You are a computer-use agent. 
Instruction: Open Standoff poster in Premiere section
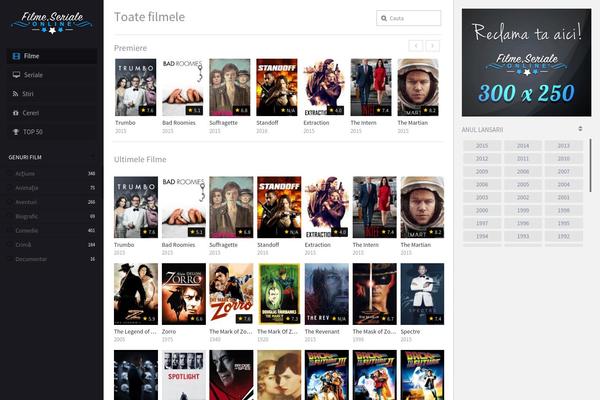pyautogui.click(x=277, y=87)
